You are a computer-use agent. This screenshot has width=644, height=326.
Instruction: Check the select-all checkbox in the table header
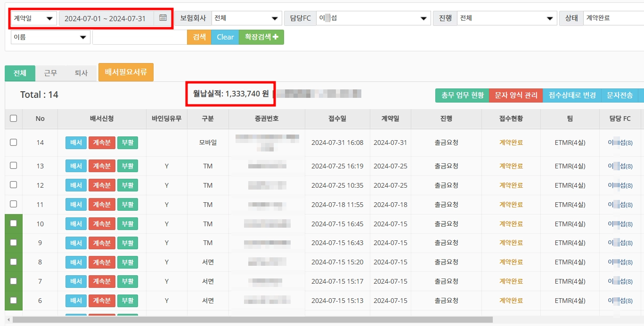pos(13,119)
